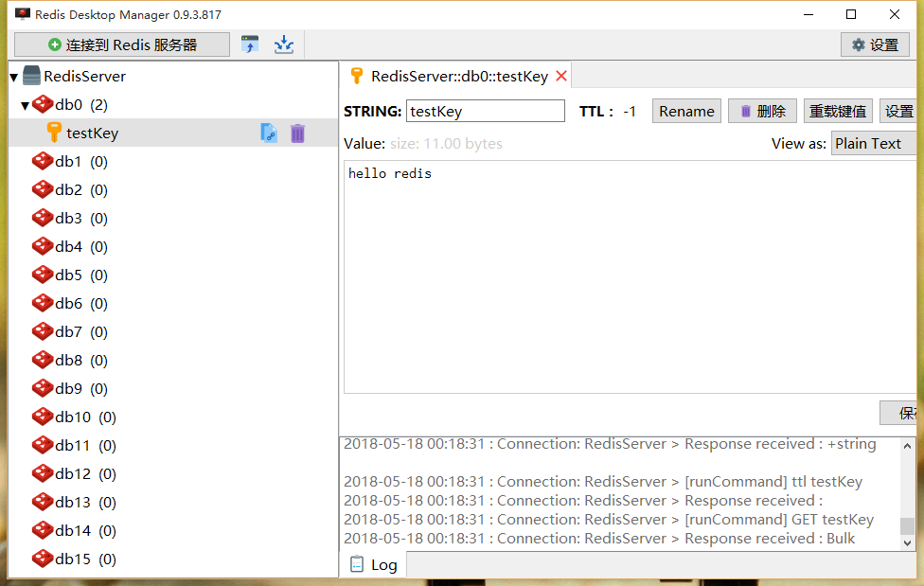Close the testKey tab with red X
924x586 pixels.
tap(561, 76)
